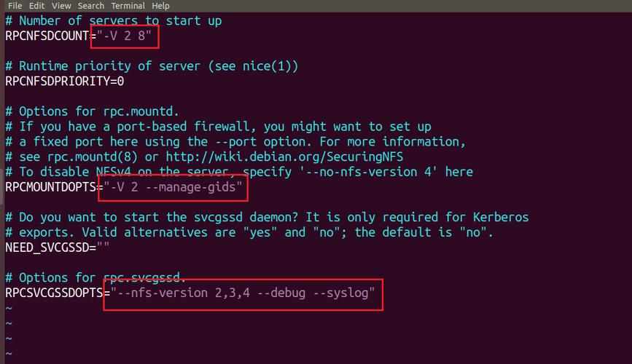Place cursor in "-V 2 --manage-gids" value

coord(175,187)
